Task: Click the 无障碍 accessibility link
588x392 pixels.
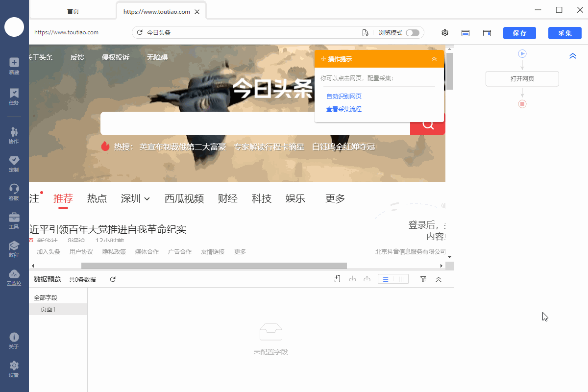Action: pos(157,57)
